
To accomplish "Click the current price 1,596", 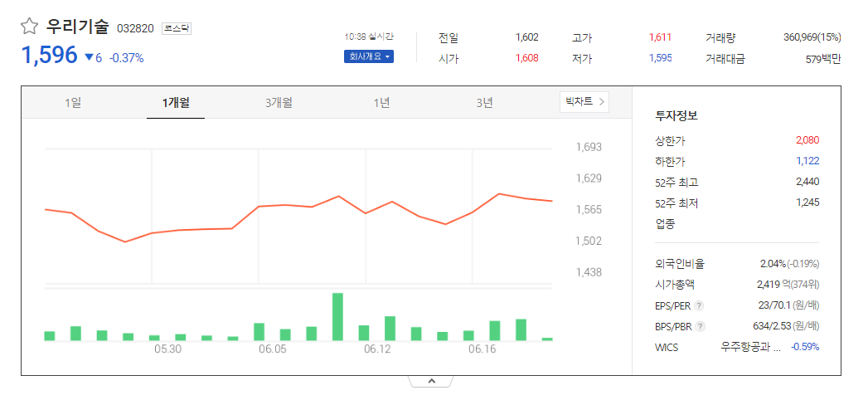I will [49, 55].
